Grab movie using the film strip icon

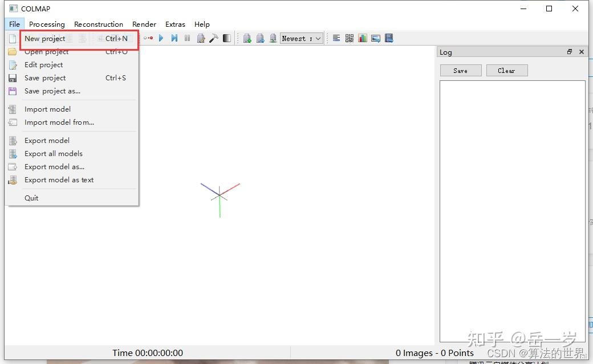click(389, 38)
